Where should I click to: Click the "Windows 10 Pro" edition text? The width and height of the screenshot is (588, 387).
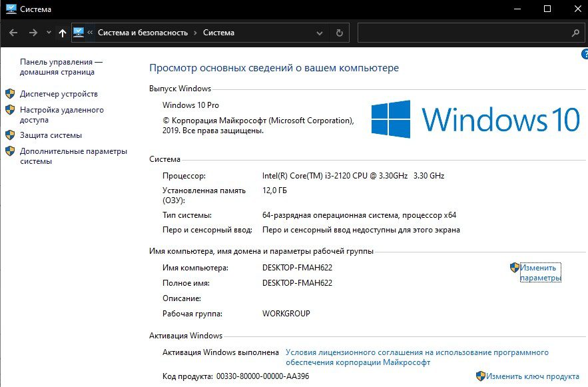(x=190, y=105)
